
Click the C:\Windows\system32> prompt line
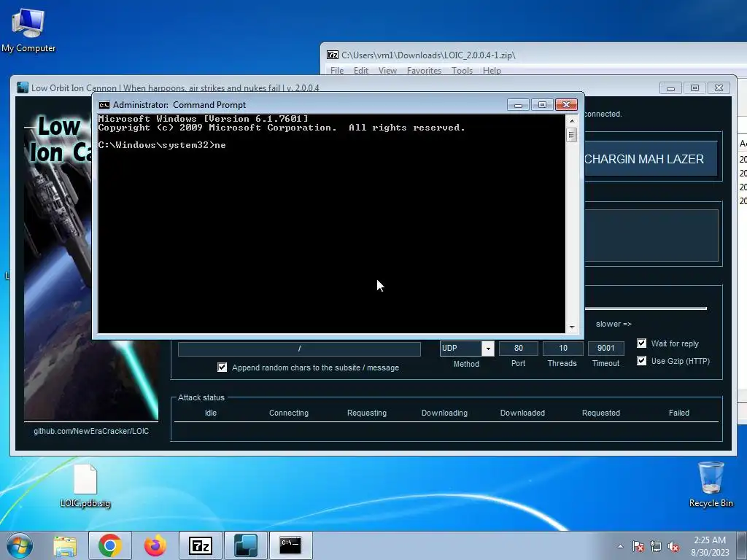(162, 145)
